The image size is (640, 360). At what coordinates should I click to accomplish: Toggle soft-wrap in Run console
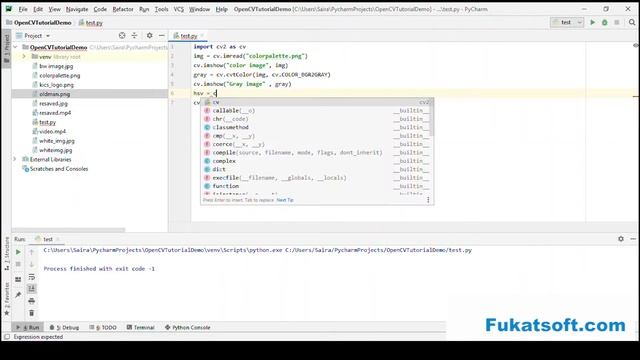click(x=31, y=277)
